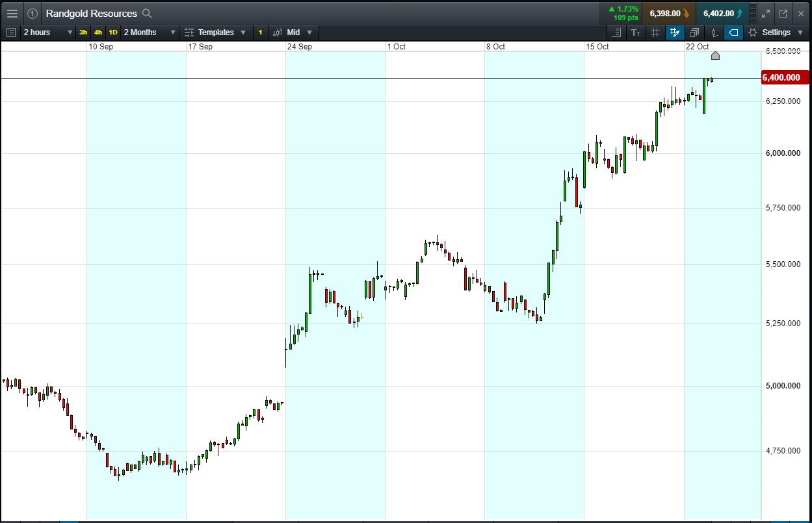Screen dimensions: 812x523
Task: Click the Settings gear icon
Action: point(753,32)
